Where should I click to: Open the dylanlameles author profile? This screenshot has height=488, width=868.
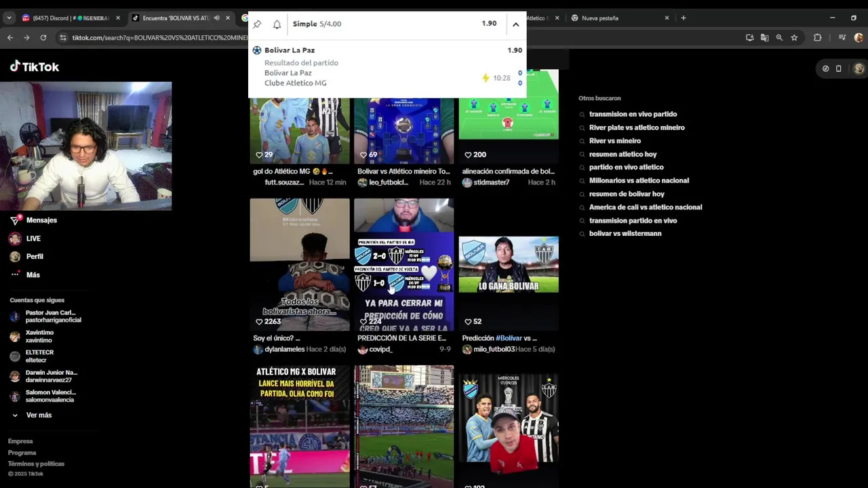point(285,349)
